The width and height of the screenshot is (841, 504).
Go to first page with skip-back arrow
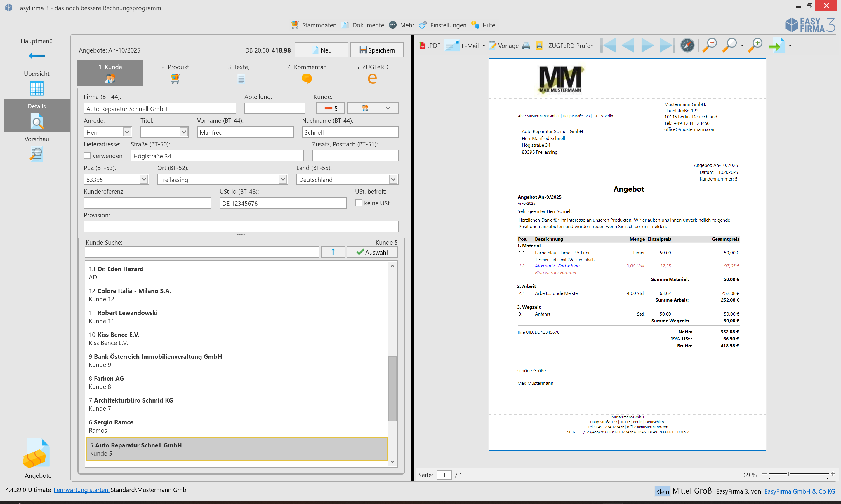pyautogui.click(x=609, y=45)
